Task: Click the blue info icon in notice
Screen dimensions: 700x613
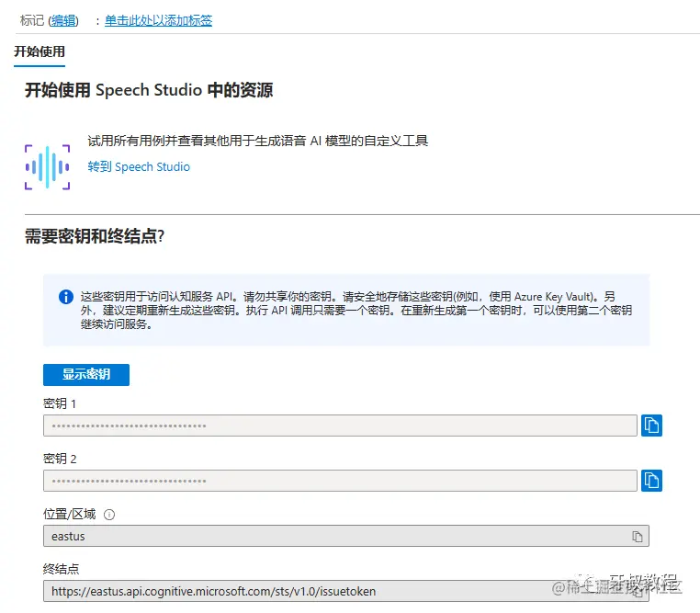Action: (x=66, y=297)
